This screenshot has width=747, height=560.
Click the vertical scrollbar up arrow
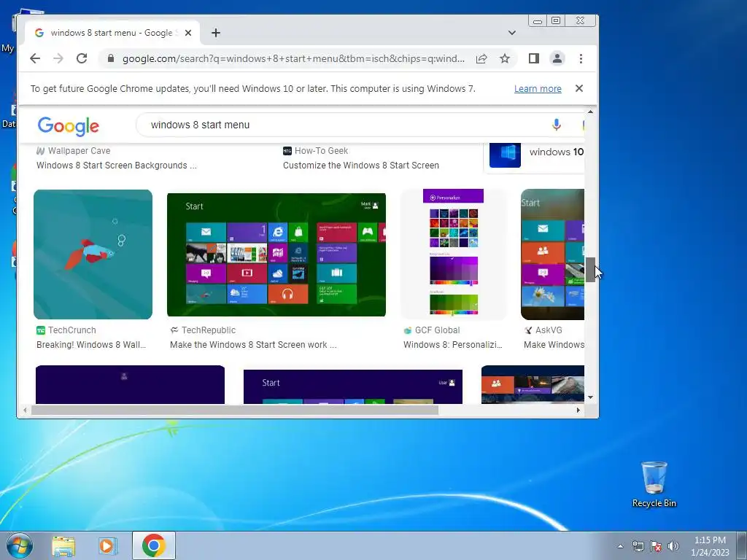pyautogui.click(x=590, y=112)
